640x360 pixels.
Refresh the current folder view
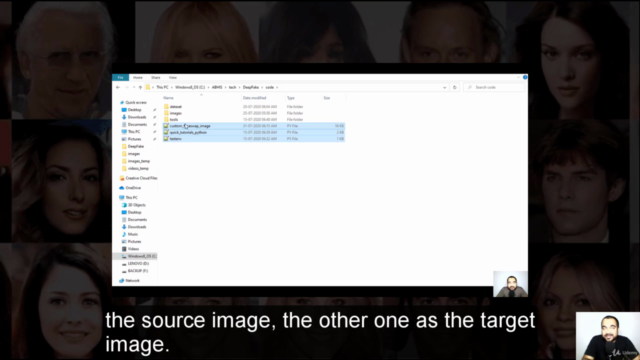point(454,87)
